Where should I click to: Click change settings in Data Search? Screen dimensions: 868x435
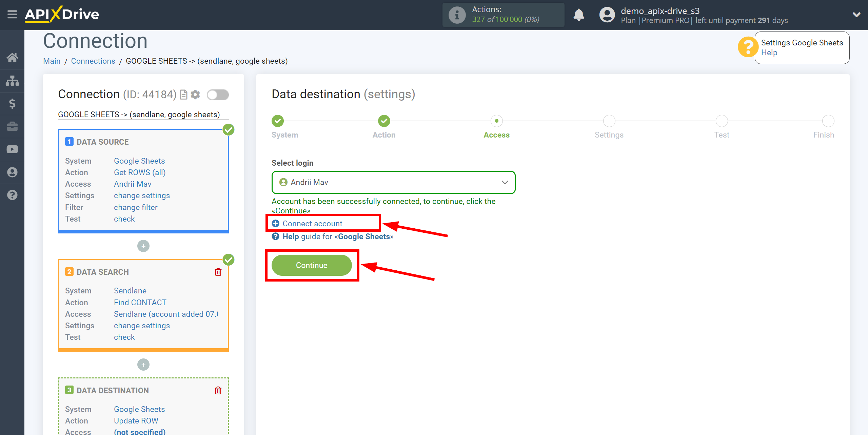pos(142,326)
